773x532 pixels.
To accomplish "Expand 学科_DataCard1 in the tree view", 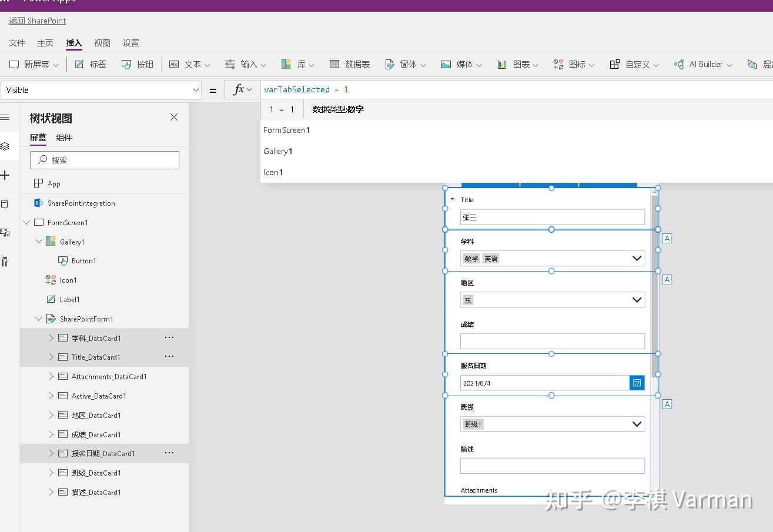I will (x=51, y=337).
